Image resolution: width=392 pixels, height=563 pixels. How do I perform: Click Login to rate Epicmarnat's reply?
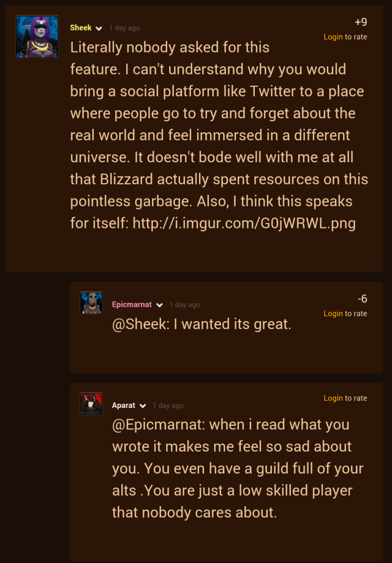coord(333,314)
